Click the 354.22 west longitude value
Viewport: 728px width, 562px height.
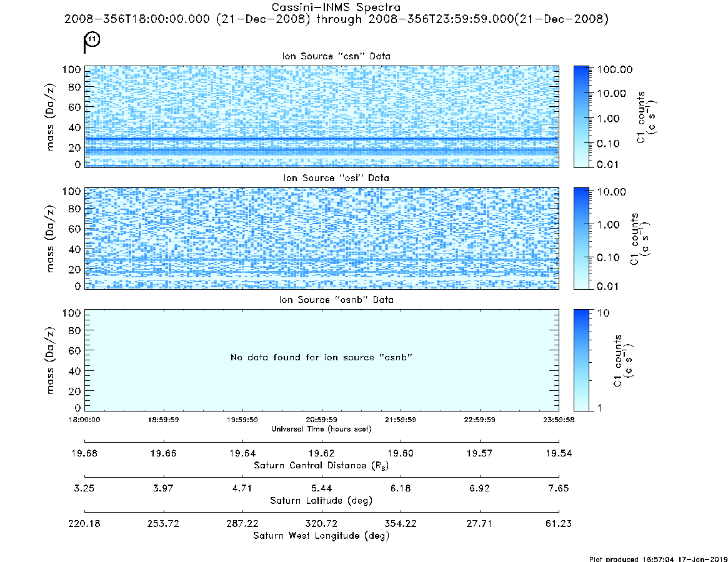[400, 524]
